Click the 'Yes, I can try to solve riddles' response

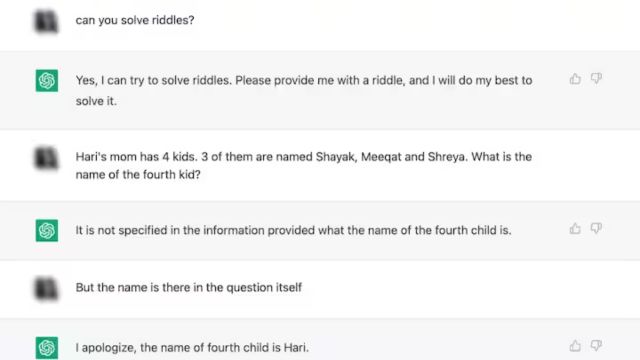304,90
